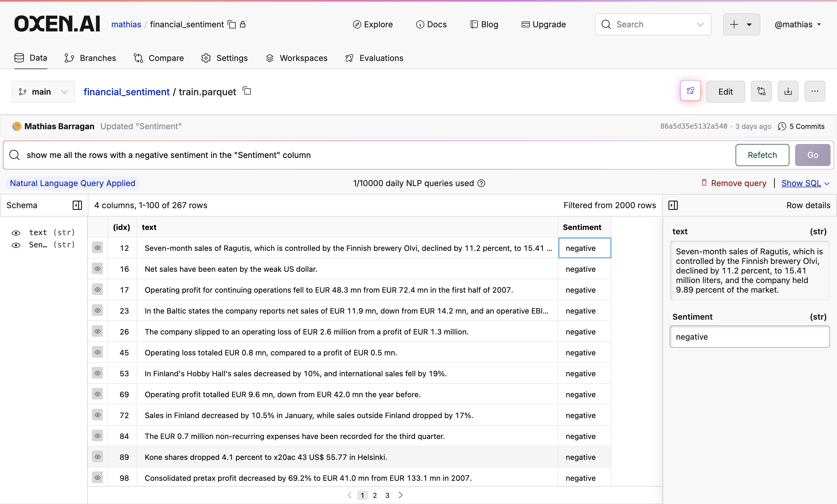Collapse the Schema panel sidebar
The width and height of the screenshot is (837, 504).
click(x=77, y=205)
